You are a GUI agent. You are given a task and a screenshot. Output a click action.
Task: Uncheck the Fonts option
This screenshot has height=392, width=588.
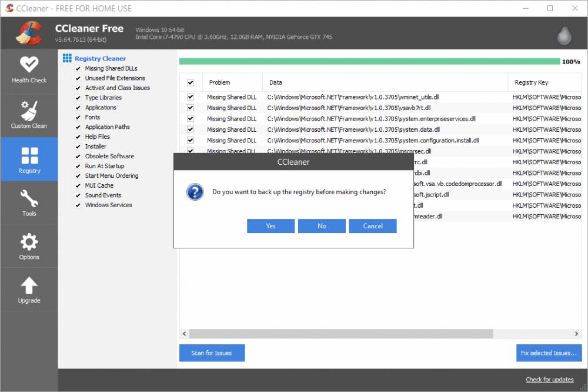coord(78,117)
